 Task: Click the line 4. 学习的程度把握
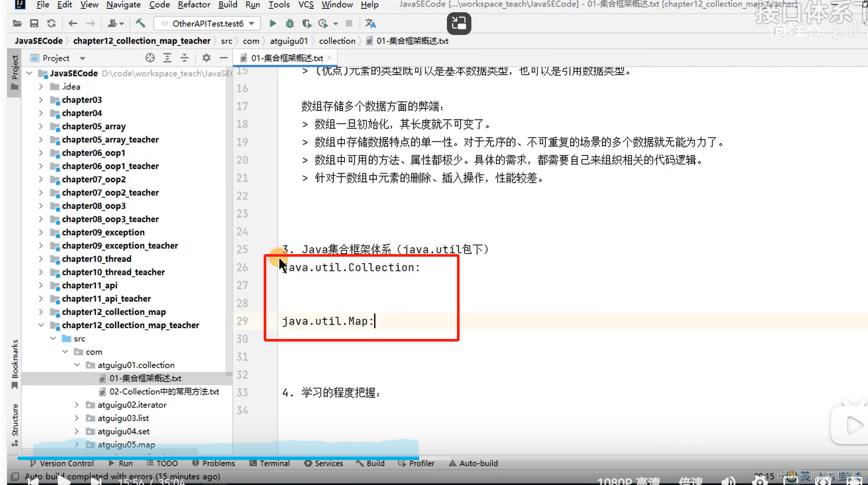click(331, 393)
